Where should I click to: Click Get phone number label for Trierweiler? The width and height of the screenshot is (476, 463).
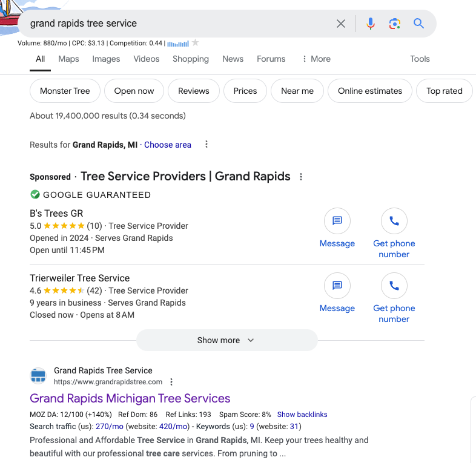pos(394,314)
